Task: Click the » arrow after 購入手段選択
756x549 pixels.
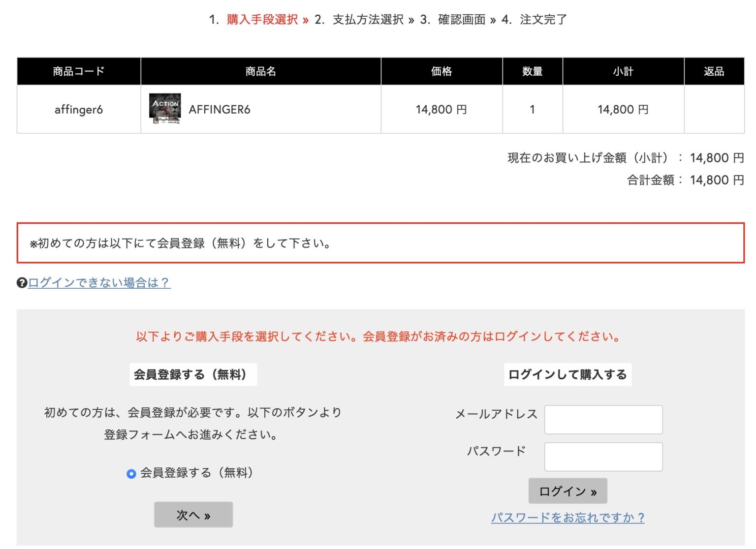Action: [305, 20]
